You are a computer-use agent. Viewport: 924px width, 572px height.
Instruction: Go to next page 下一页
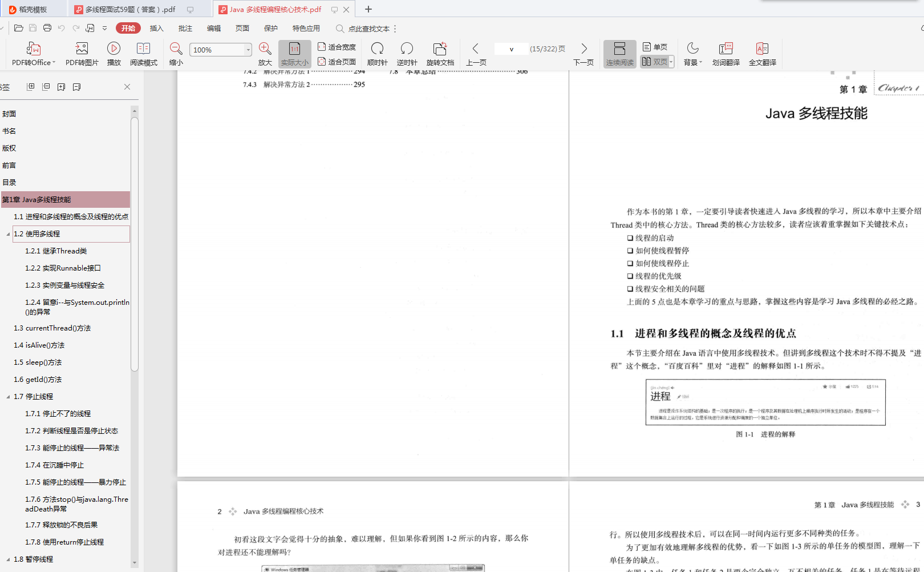point(583,54)
